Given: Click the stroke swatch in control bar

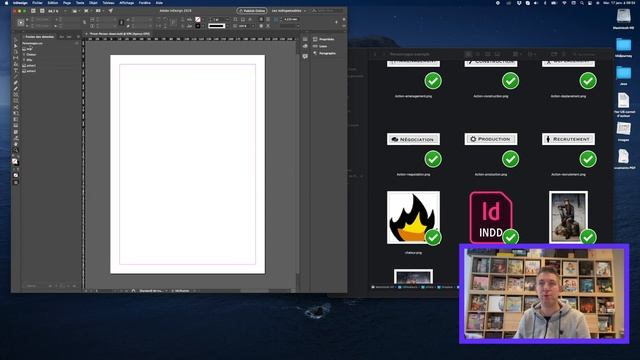Looking at the screenshot, I should [x=198, y=26].
